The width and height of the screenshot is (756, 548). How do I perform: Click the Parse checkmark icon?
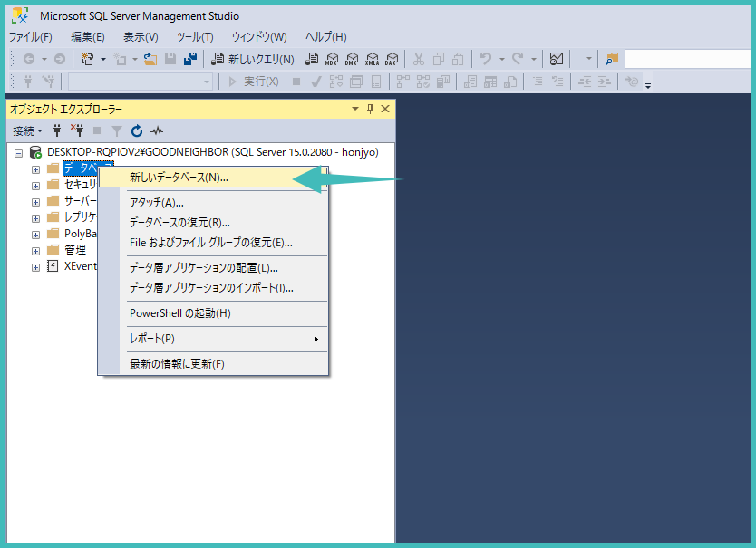point(316,82)
